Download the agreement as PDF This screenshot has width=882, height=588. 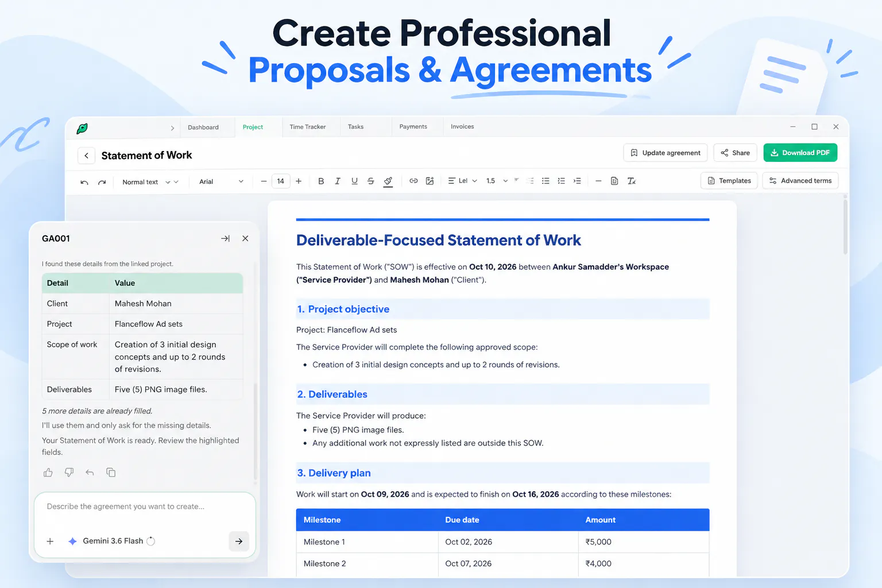(800, 153)
